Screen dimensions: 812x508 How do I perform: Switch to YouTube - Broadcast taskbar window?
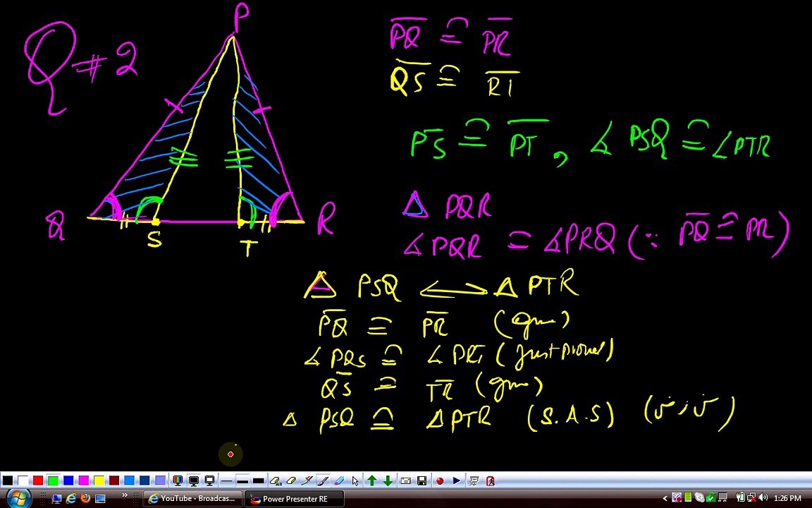tap(192, 499)
